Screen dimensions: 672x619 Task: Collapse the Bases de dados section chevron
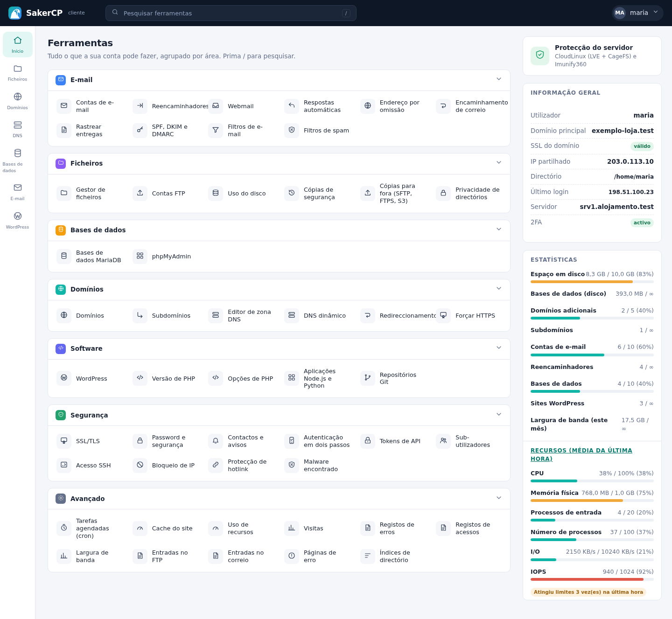499,230
